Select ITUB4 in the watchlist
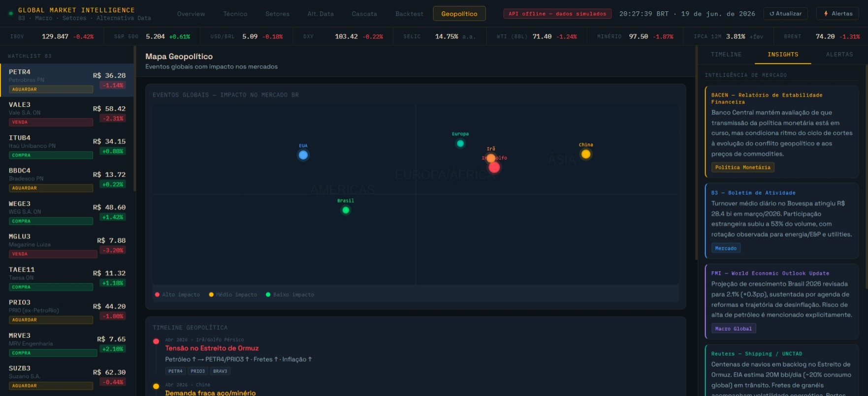This screenshot has height=396, width=868. tap(67, 146)
